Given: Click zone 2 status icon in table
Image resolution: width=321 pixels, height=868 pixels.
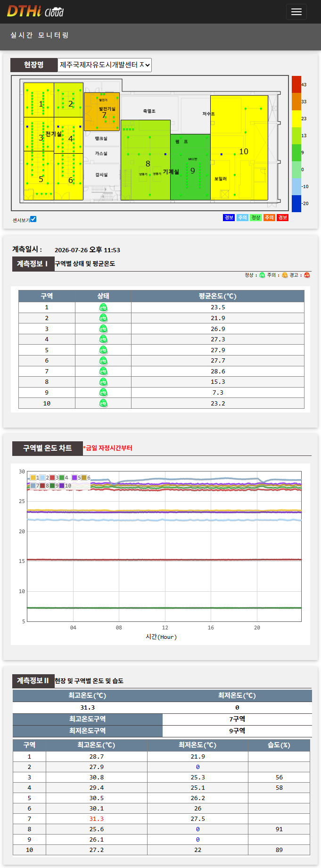Looking at the screenshot, I should coord(103,318).
